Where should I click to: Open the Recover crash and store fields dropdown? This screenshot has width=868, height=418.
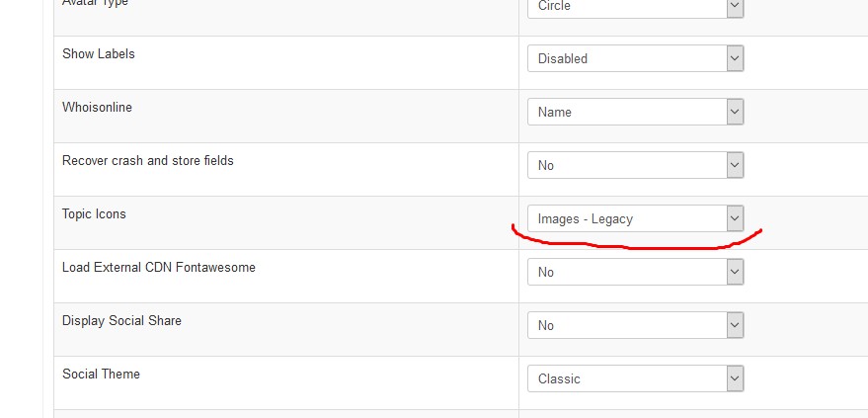tap(635, 165)
